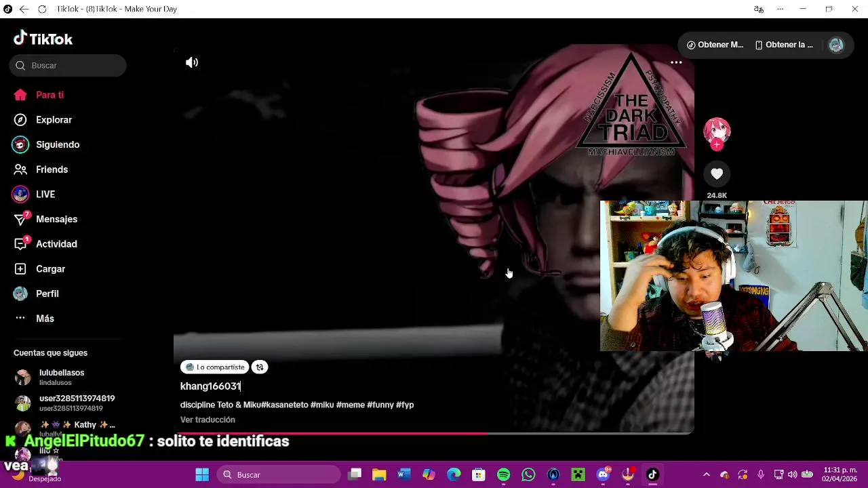Image resolution: width=868 pixels, height=488 pixels.
Task: Click the Windows taskbar search box
Action: click(x=279, y=474)
